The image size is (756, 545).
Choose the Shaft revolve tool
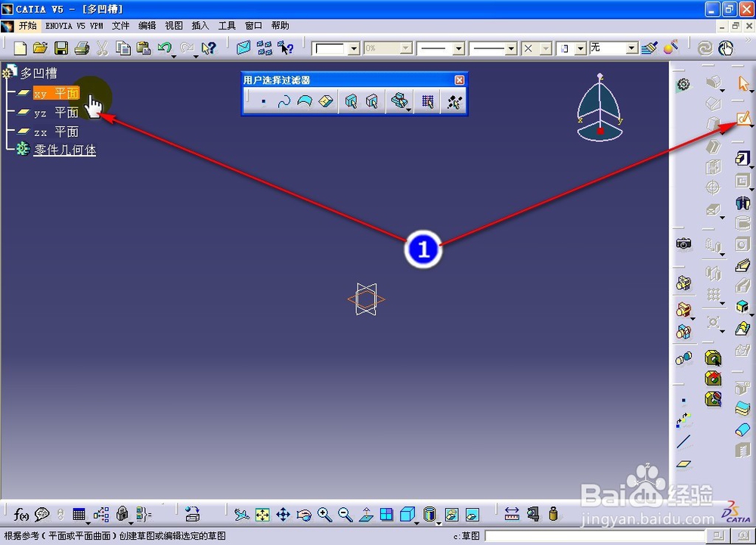pyautogui.click(x=742, y=203)
